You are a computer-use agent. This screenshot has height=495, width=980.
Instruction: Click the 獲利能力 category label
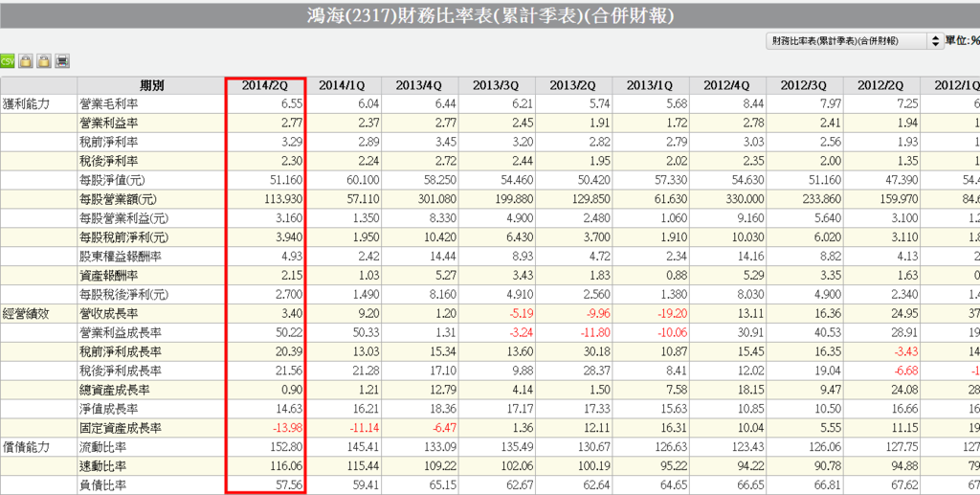pyautogui.click(x=26, y=103)
